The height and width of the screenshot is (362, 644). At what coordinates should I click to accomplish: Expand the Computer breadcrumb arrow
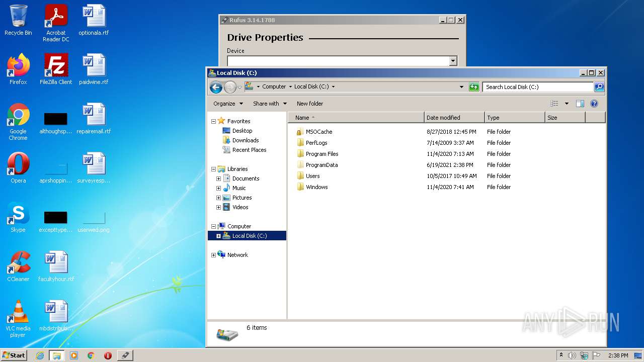point(290,86)
